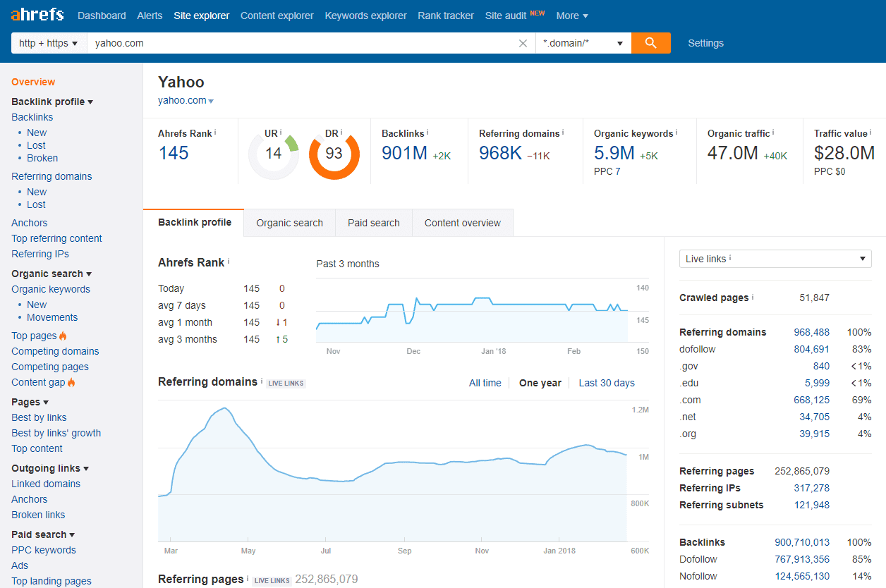
Task: Click the Ahrefs logo
Action: (37, 15)
